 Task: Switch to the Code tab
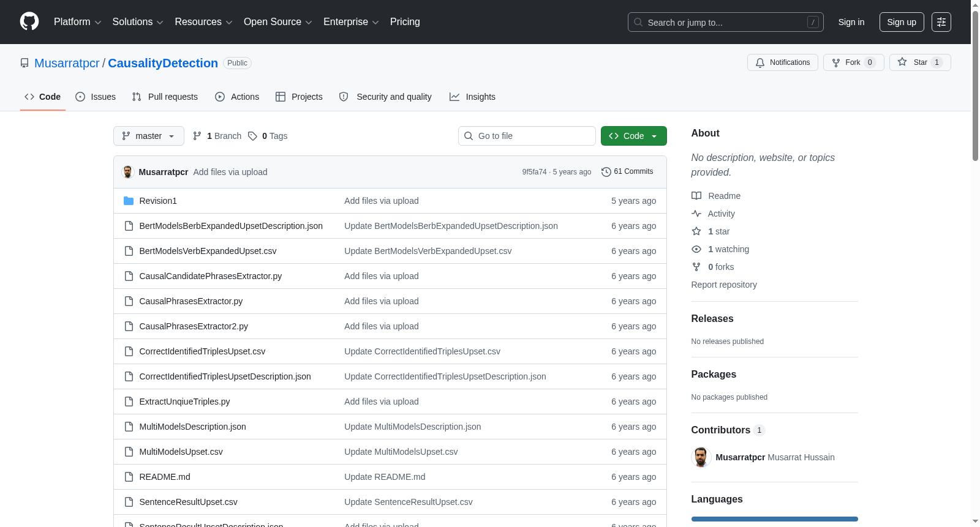(x=43, y=97)
